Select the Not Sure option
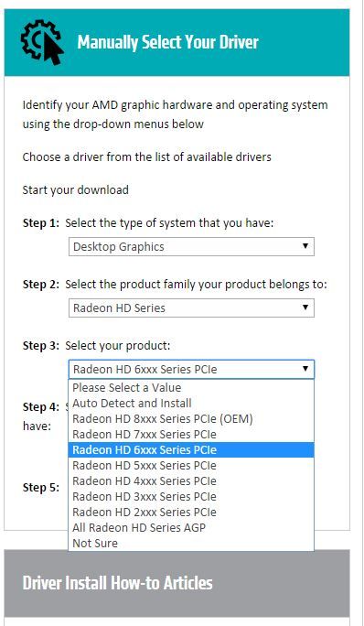 pyautogui.click(x=191, y=544)
